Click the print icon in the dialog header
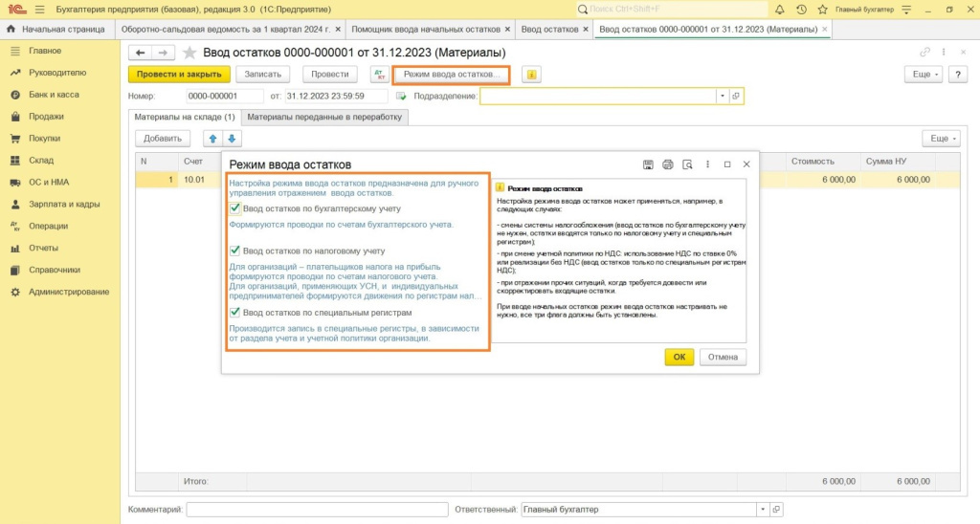This screenshot has width=980, height=524. click(668, 164)
